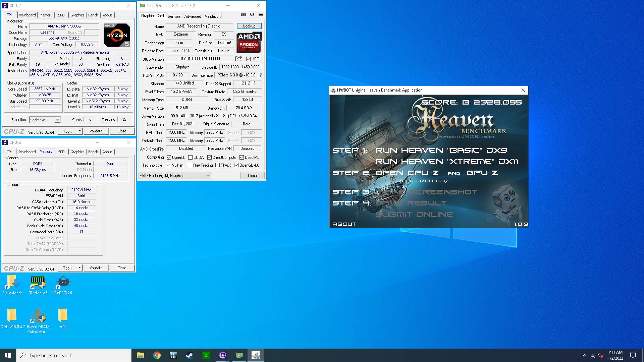Click Close in the GPU-Z window

252,176
